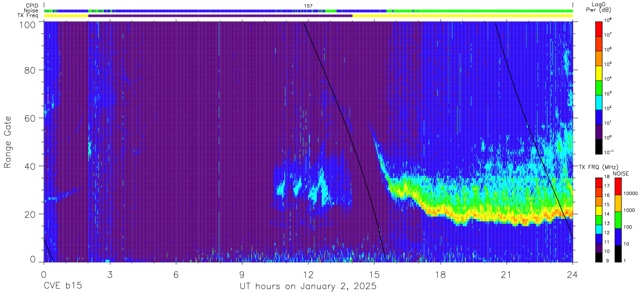The image size is (644, 297).
Task: Click the UT hours on January 2, 2025 title
Action: 308,287
